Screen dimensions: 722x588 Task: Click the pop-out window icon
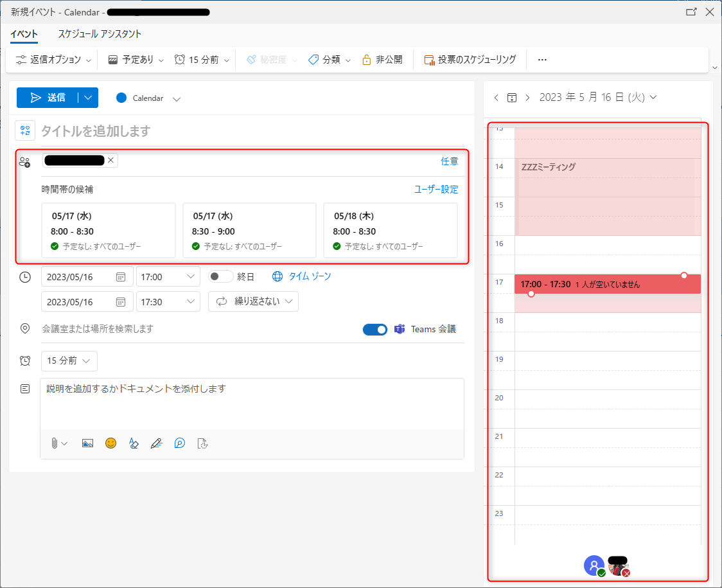pyautogui.click(x=691, y=12)
